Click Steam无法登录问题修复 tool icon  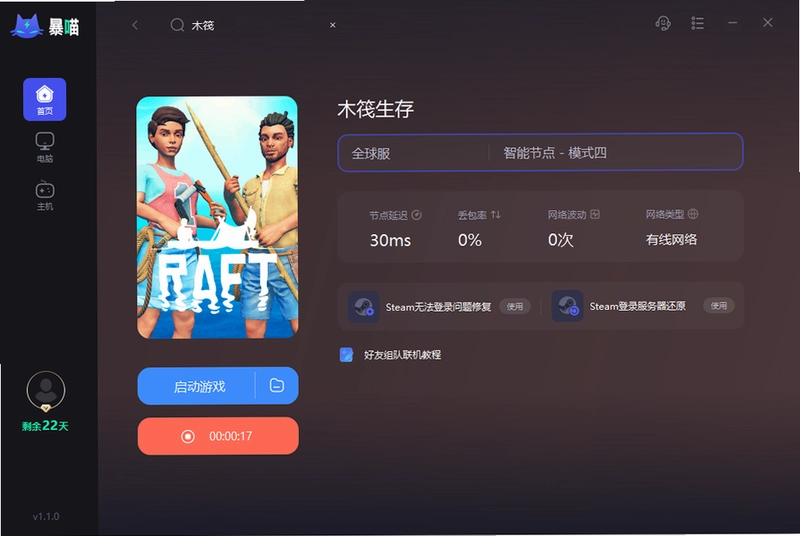click(363, 307)
